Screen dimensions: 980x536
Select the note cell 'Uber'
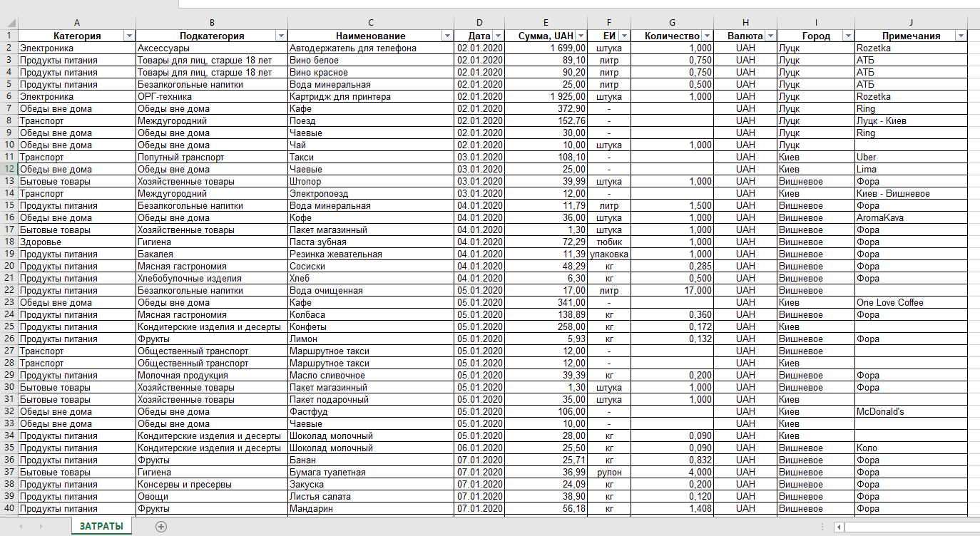pyautogui.click(x=911, y=157)
